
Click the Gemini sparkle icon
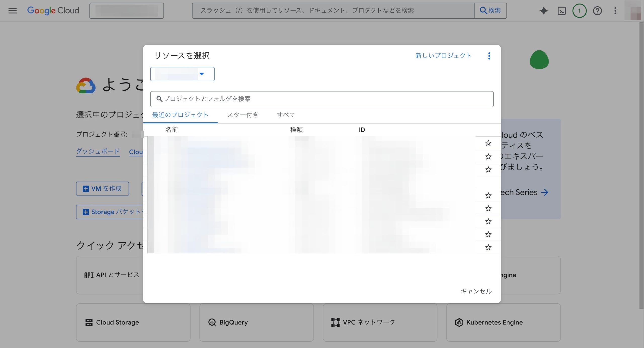543,11
